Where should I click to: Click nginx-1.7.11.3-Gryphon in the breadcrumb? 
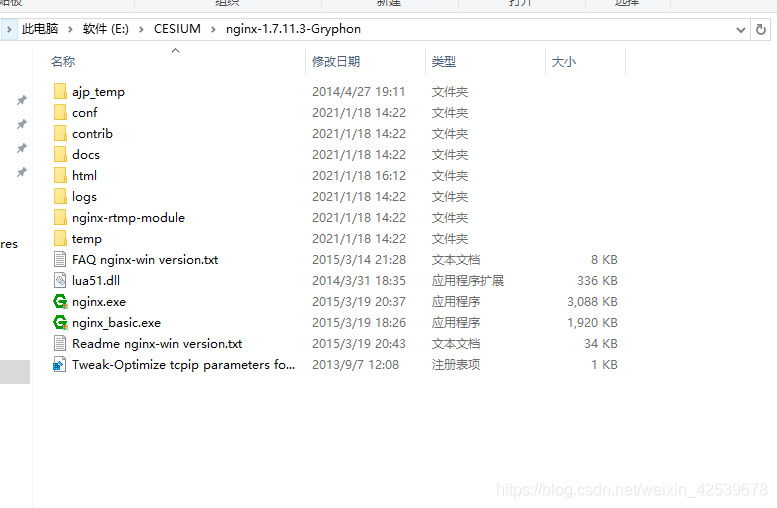293,29
